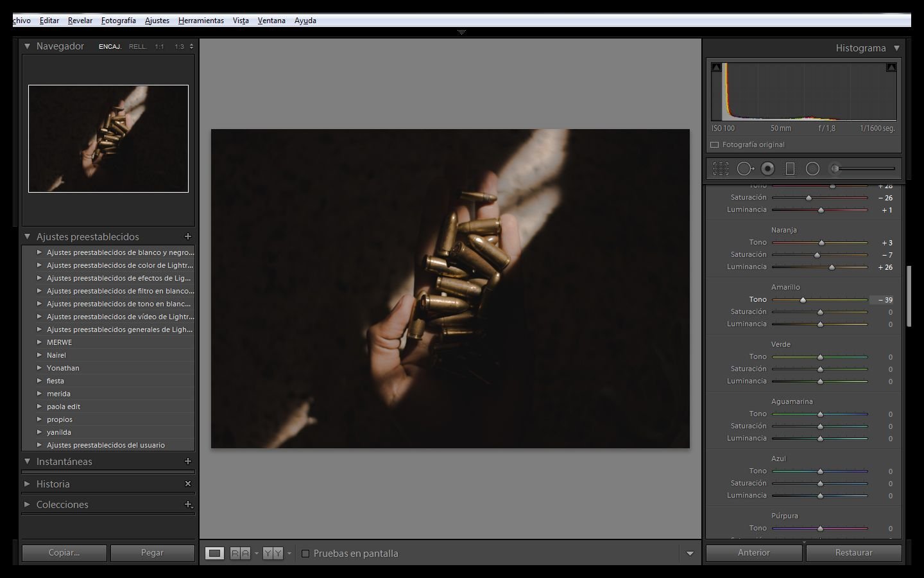924x578 pixels.
Task: Click the top panel reveal handle
Action: 462,32
